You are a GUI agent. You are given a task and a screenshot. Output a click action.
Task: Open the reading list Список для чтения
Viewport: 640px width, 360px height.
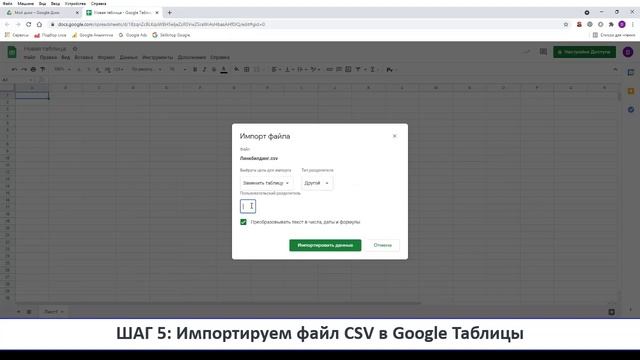[x=614, y=35]
